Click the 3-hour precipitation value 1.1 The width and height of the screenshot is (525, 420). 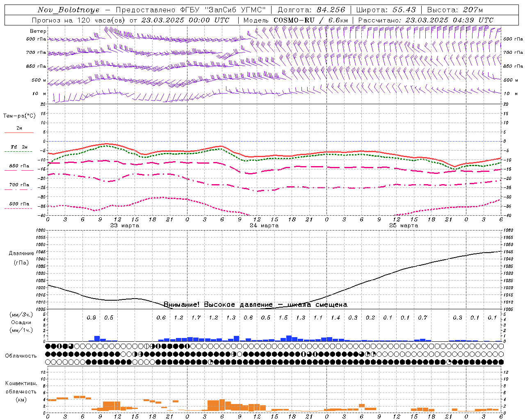(318, 317)
